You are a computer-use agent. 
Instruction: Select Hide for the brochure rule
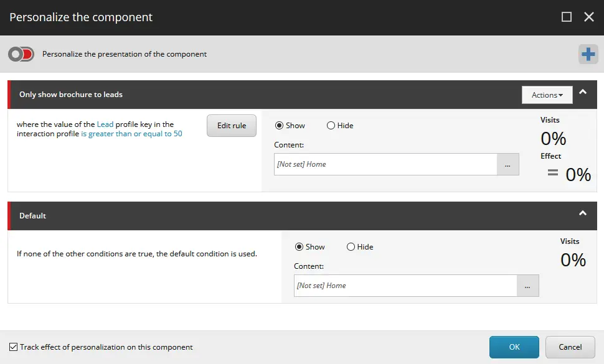(x=331, y=125)
